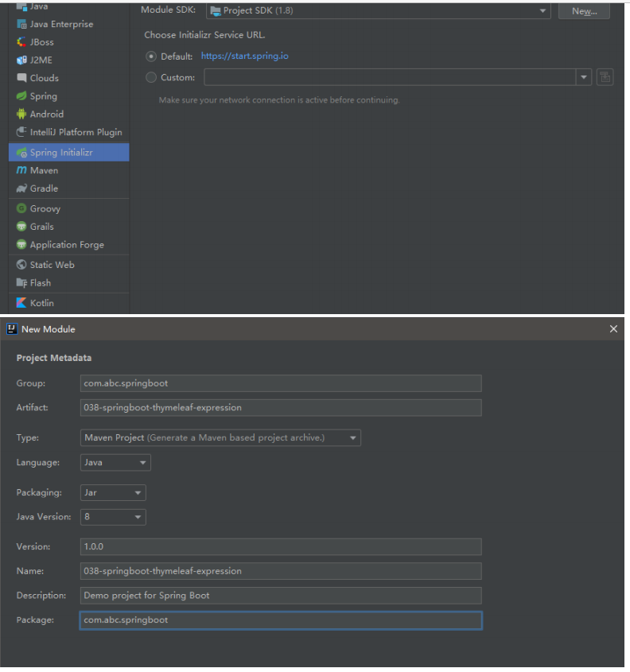Screen dimensions: 630x672
Task: Select the Custom service URL radio button
Action: (x=151, y=78)
